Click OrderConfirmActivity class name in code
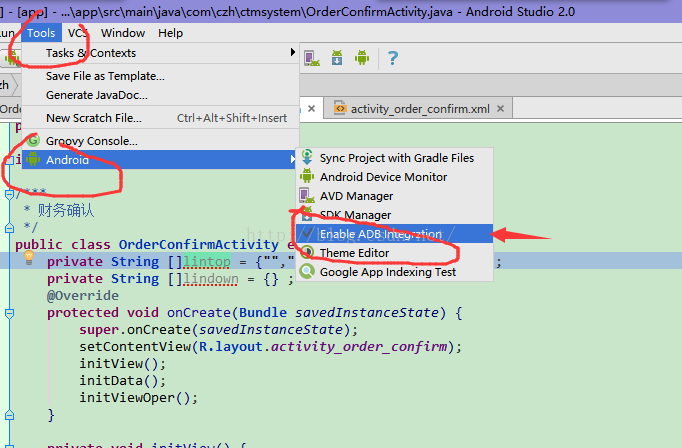This screenshot has width=682, height=448. click(x=198, y=244)
